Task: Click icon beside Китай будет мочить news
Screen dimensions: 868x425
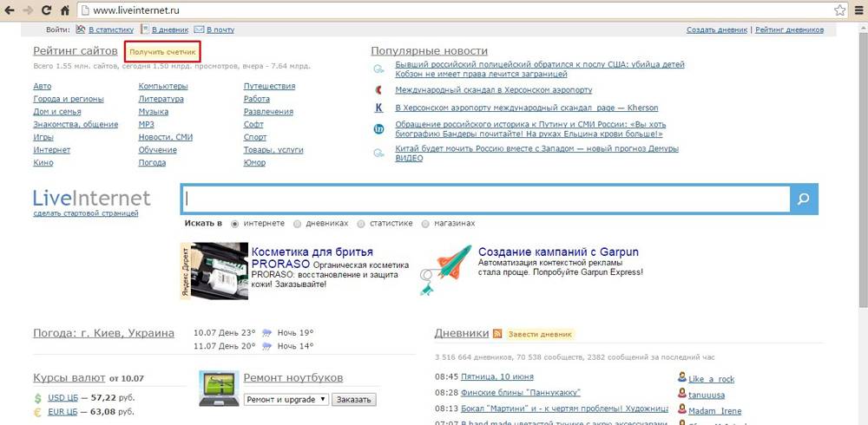Action: tap(378, 154)
